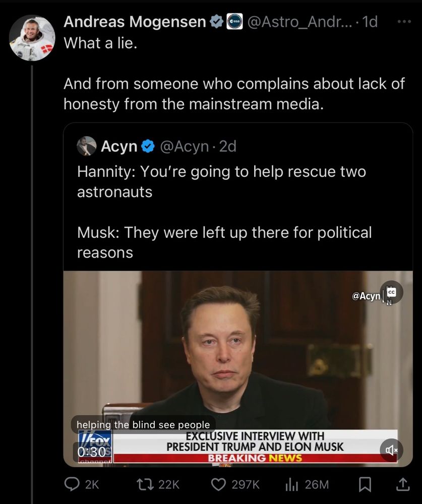Share the tweet using share icon
Screen dimensions: 422x504
(403, 484)
